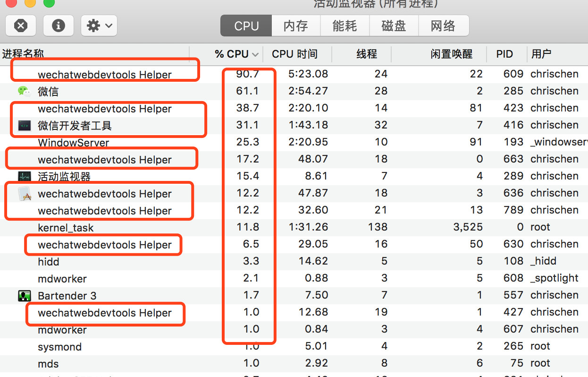588x377 pixels.
Task: Switch to the 磁盘 tab
Action: [x=394, y=26]
